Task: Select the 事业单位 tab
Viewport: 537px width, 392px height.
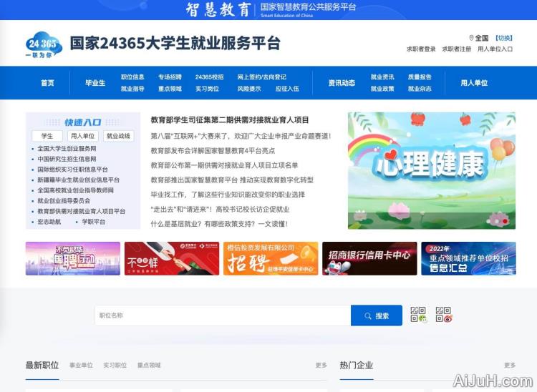Action: click(81, 366)
